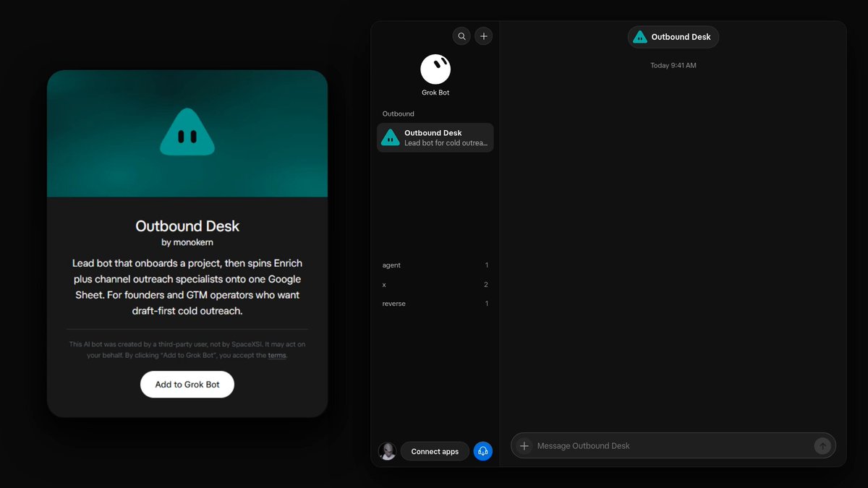
Task: Click the Connect apps button
Action: 435,451
